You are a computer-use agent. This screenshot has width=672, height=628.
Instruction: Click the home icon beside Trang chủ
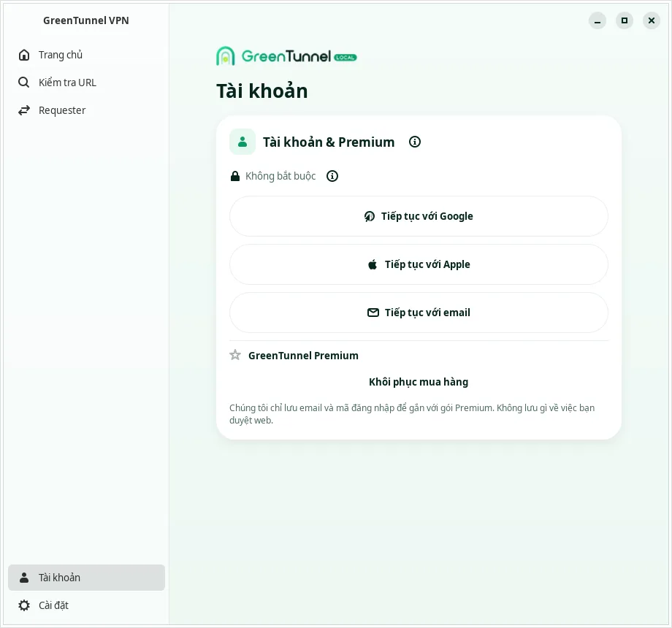24,55
